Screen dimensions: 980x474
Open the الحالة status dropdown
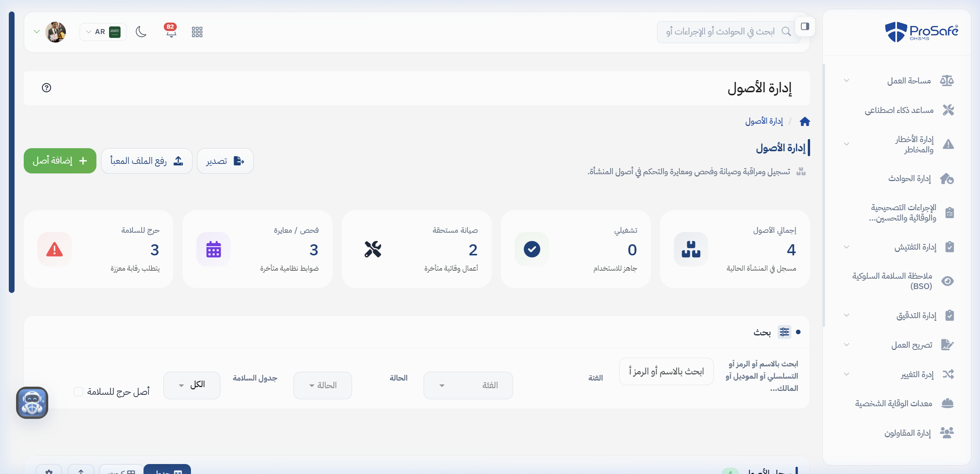click(323, 386)
